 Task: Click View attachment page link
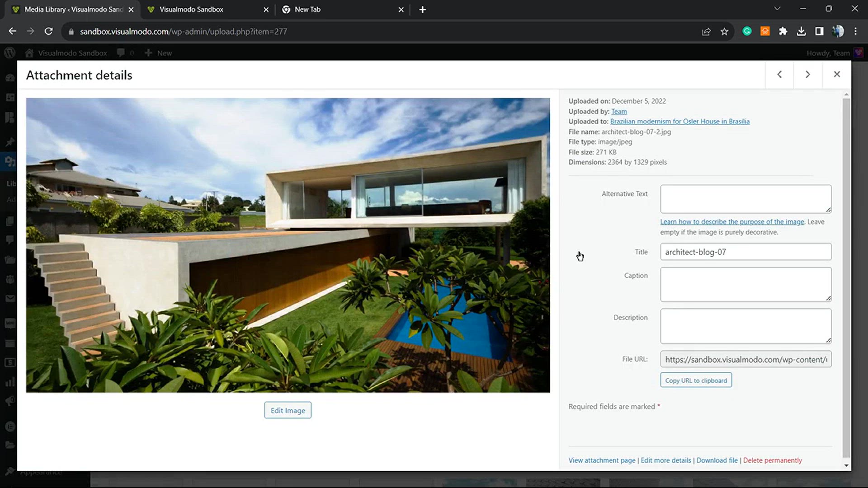click(x=602, y=460)
